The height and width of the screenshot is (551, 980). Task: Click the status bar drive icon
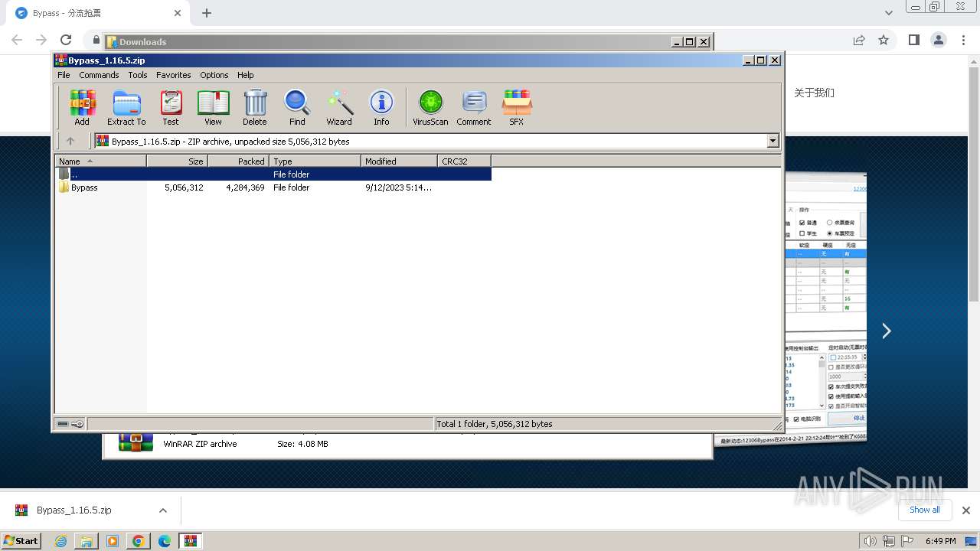tap(63, 423)
